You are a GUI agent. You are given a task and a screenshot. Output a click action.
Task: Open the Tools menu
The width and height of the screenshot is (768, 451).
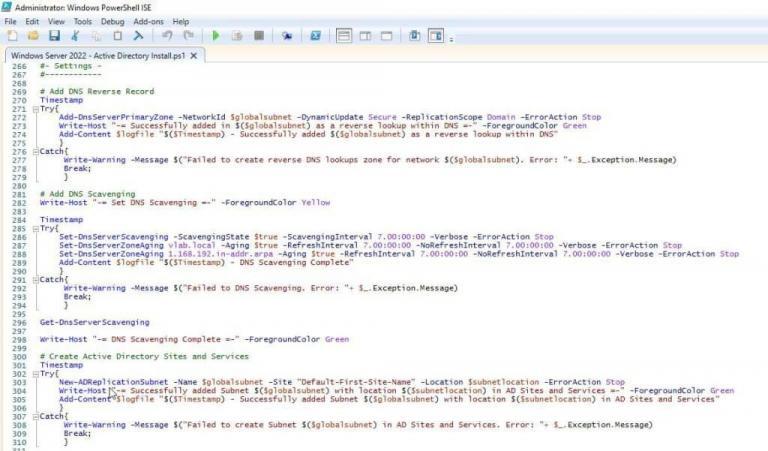click(82, 21)
